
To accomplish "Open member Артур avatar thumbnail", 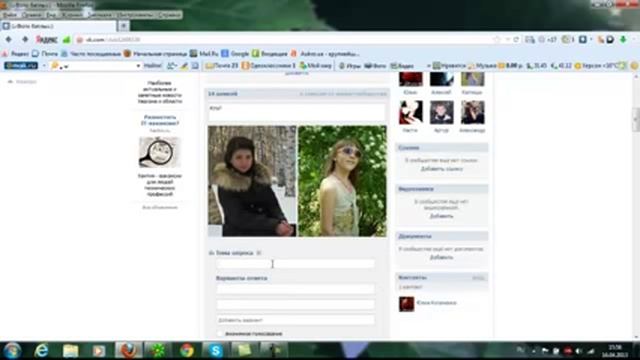I will tap(441, 113).
